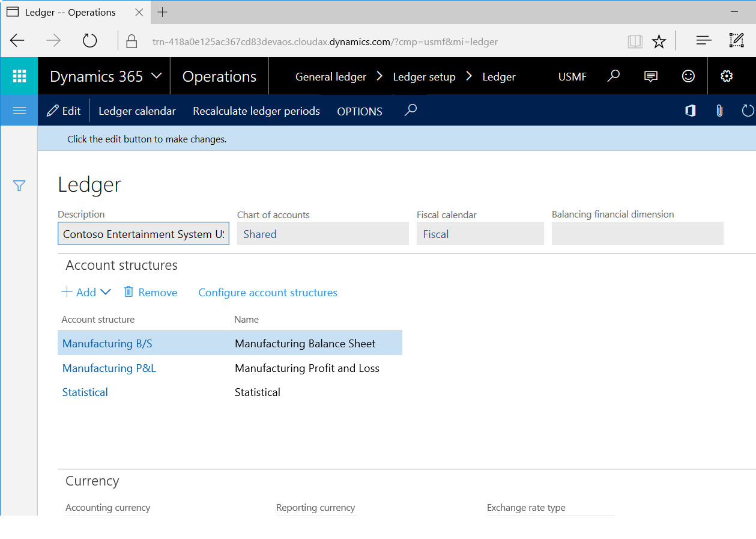
Task: Open a new browser tab
Action: (x=162, y=12)
